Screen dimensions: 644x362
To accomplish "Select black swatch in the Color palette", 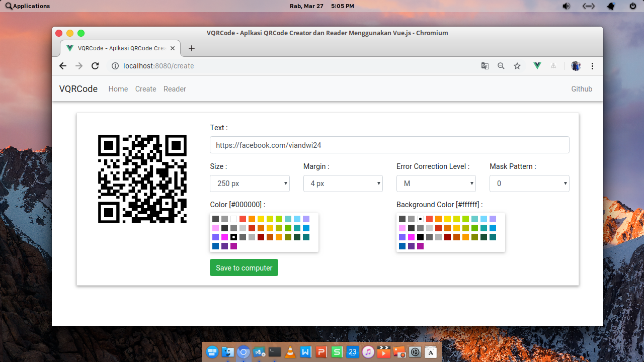I will (x=233, y=237).
